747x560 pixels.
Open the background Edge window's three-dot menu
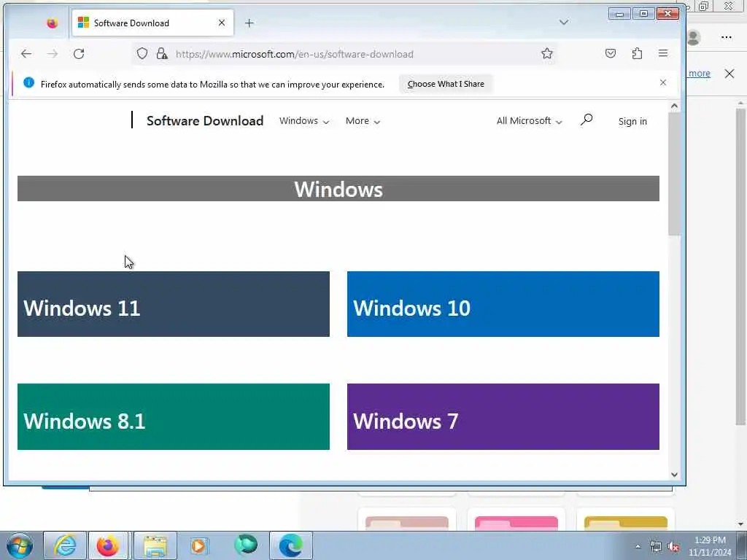(x=726, y=37)
